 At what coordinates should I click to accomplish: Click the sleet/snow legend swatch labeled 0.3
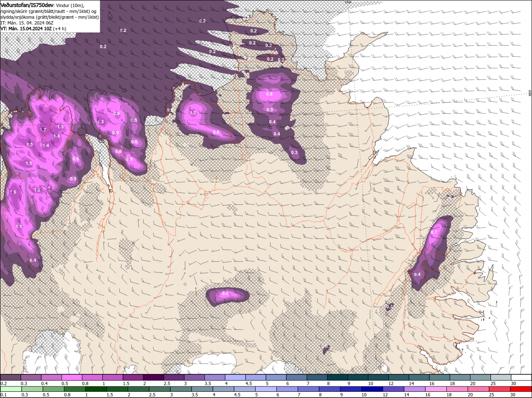coord(31,377)
